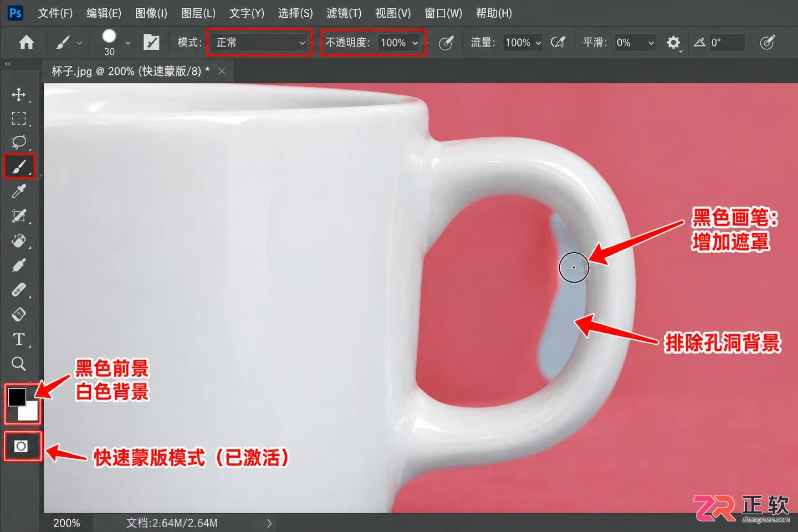Open the 滤镜(T) menu
This screenshot has height=532, width=798.
click(344, 13)
